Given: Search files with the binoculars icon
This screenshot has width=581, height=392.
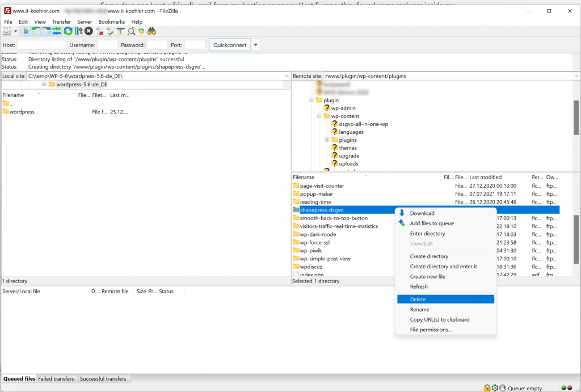Looking at the screenshot, I should click(151, 32).
